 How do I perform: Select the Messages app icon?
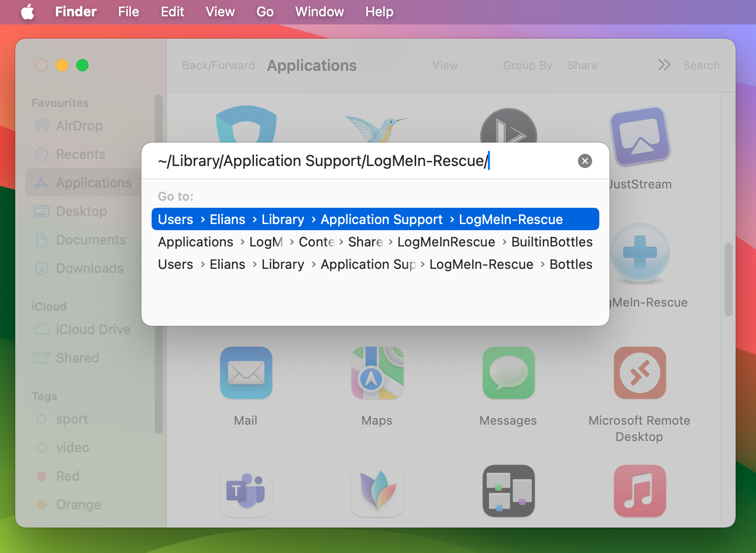coord(509,373)
